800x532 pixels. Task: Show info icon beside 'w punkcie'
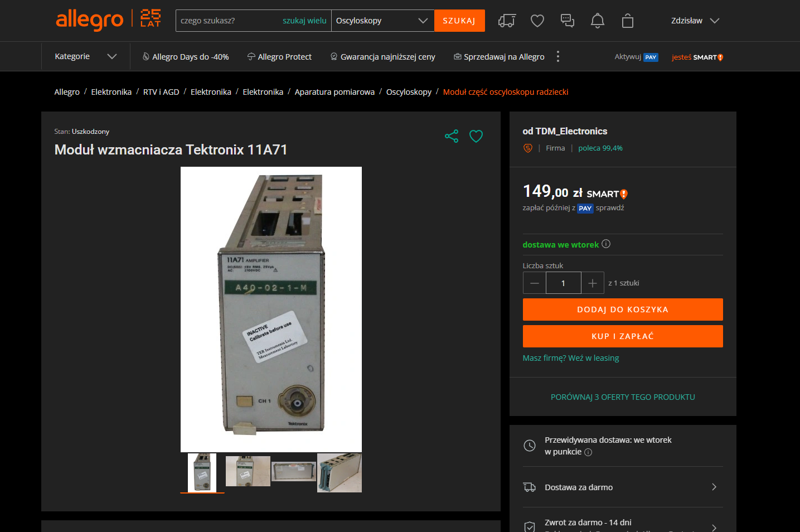pyautogui.click(x=588, y=452)
